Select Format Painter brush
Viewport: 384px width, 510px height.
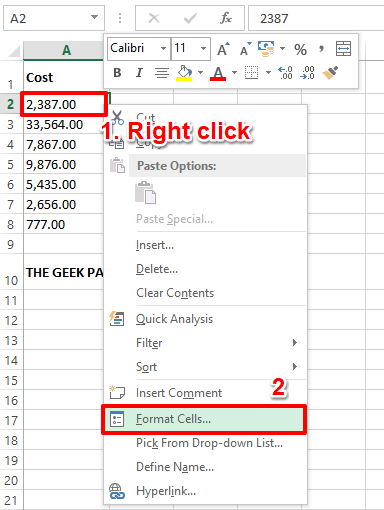330,73
